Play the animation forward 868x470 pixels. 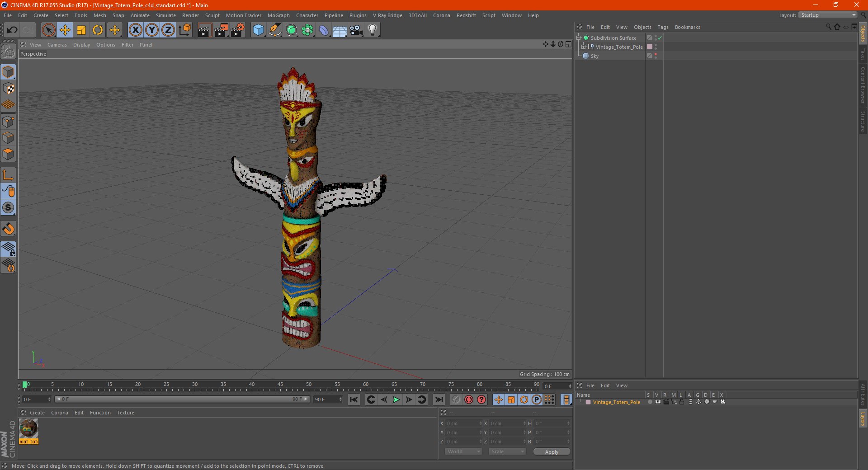coord(396,399)
